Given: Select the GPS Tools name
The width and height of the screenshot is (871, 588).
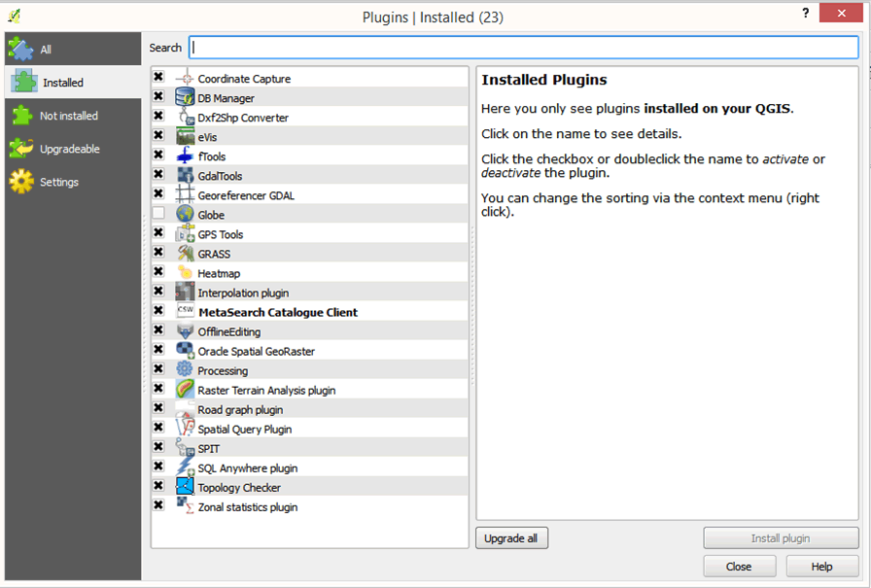Looking at the screenshot, I should pos(221,234).
